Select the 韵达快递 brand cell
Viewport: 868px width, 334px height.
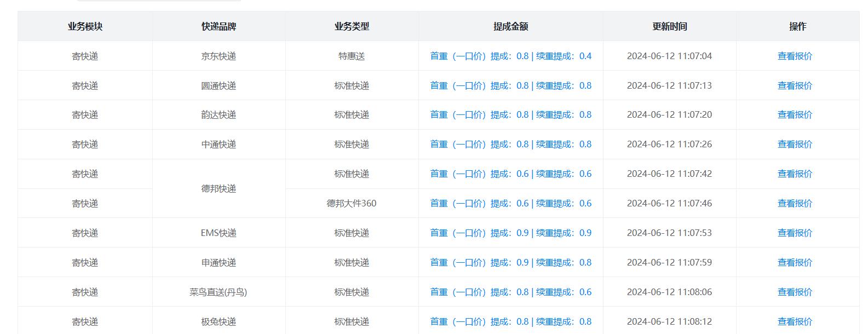[219, 114]
